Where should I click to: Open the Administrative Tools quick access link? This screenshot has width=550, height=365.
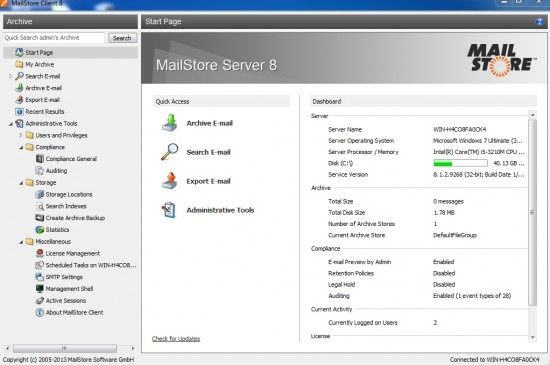[220, 210]
